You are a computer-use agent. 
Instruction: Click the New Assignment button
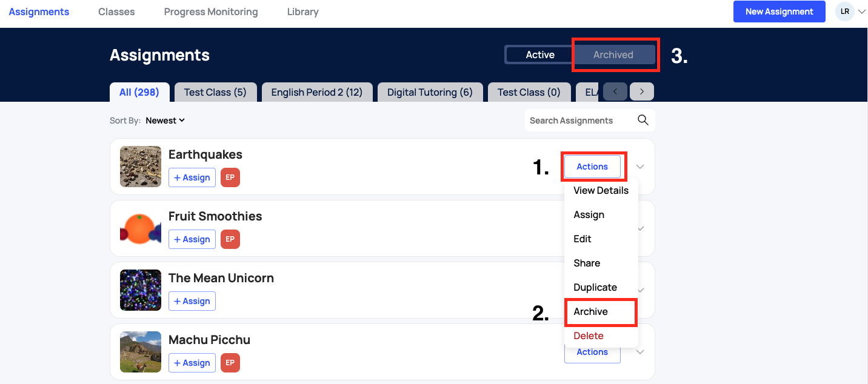[780, 12]
